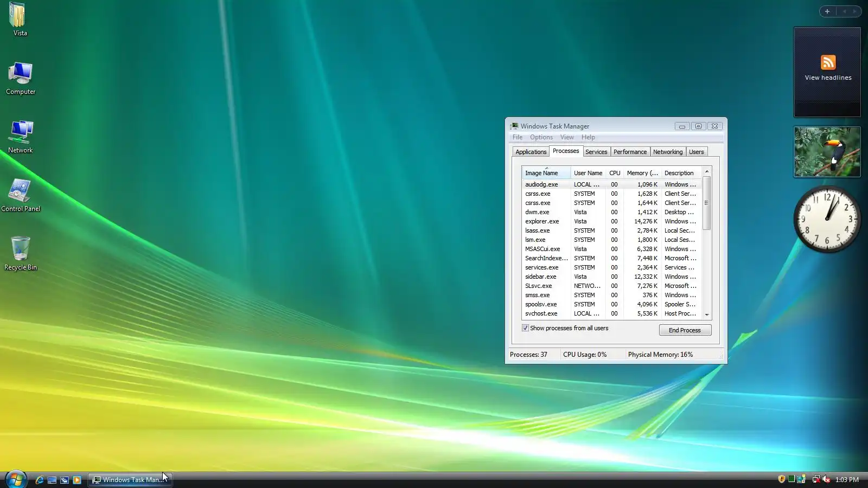Click the Windows Task Manager taskbar button
This screenshot has height=488, width=868.
[x=130, y=480]
